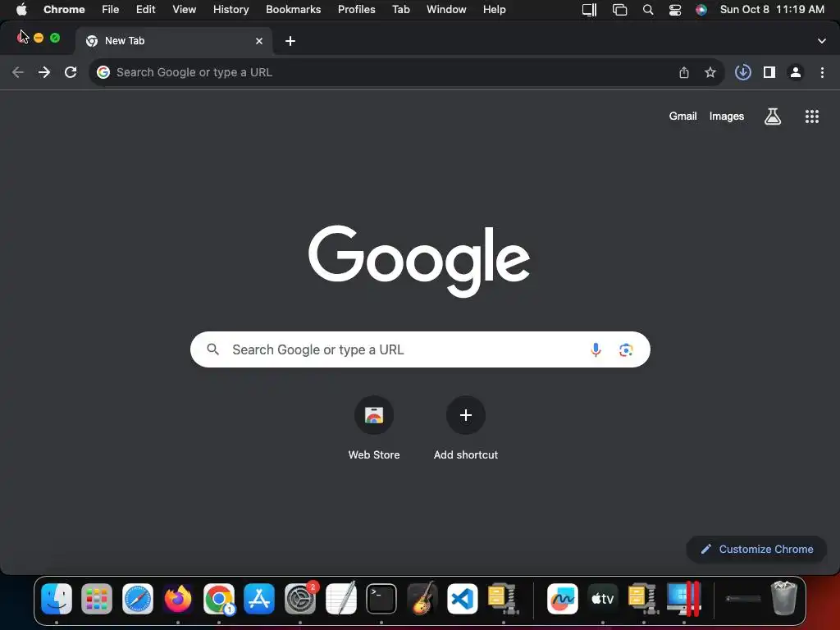Click the Google logo
Screen dimensions: 840x630
click(419, 261)
